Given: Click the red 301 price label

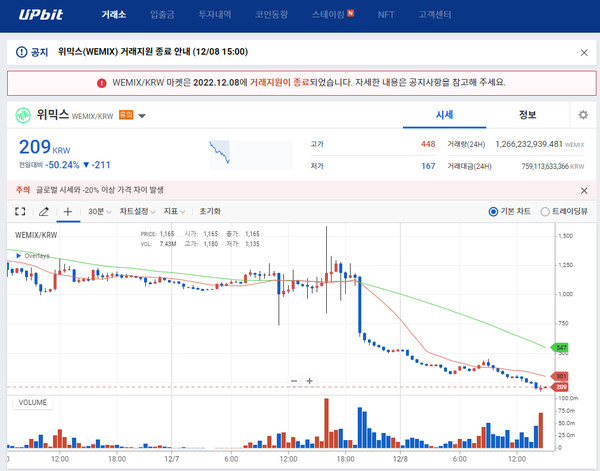Looking at the screenshot, I should [559, 376].
